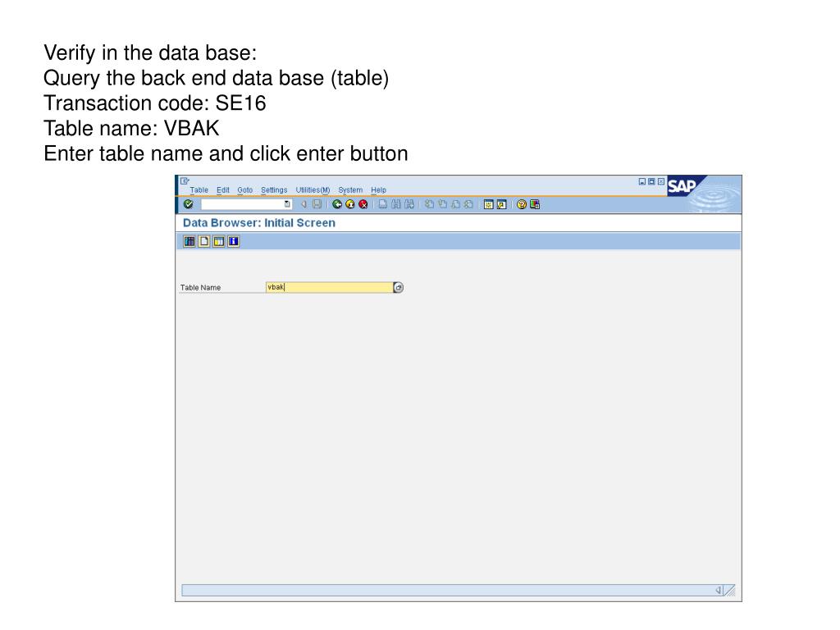Click the Save diskette icon
The width and height of the screenshot is (840, 630).
tap(317, 204)
